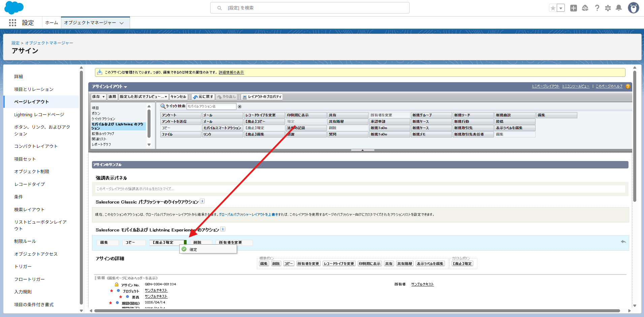
Task: Click the orange help question icon
Action: pos(628,86)
